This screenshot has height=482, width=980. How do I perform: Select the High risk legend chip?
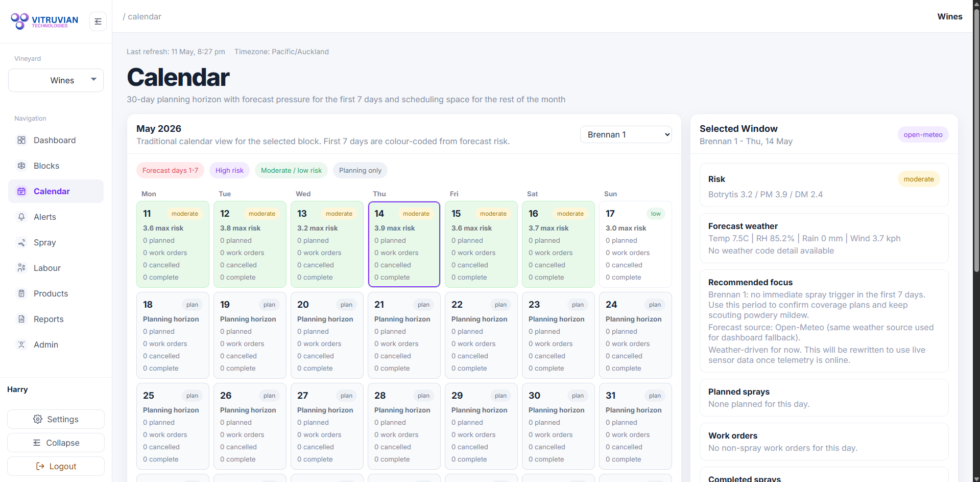tap(229, 170)
